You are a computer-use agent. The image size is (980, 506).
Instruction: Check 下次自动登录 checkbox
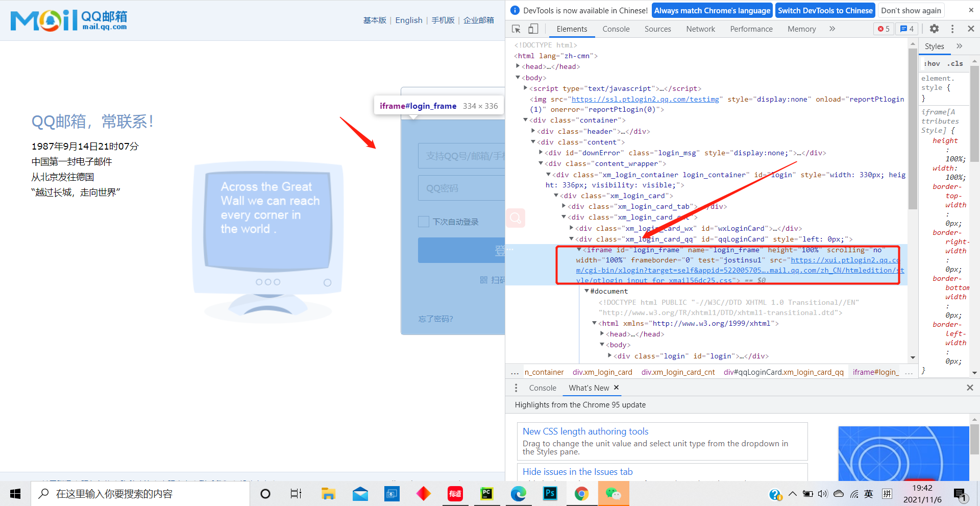[423, 222]
